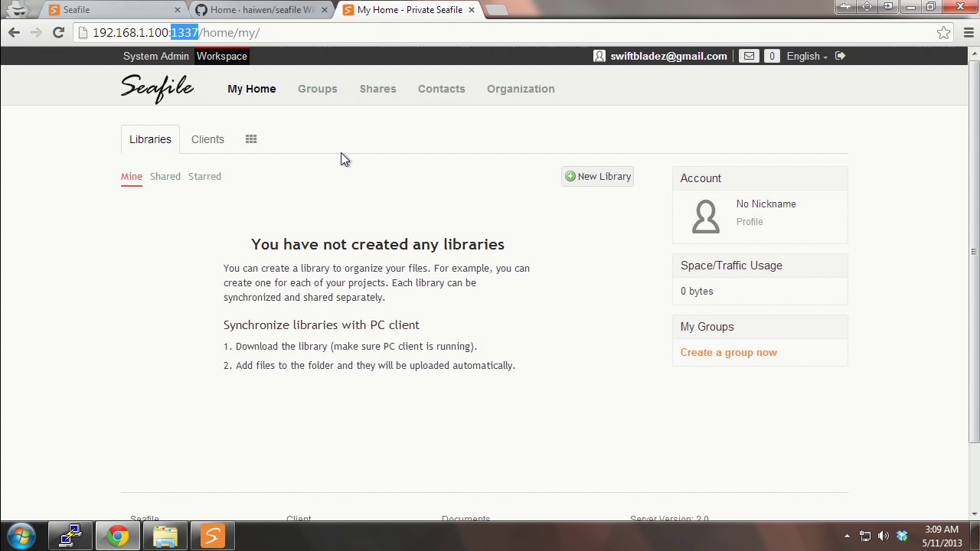Viewport: 980px width, 551px height.
Task: Open the PuTTY taskbar icon
Action: click(x=70, y=536)
